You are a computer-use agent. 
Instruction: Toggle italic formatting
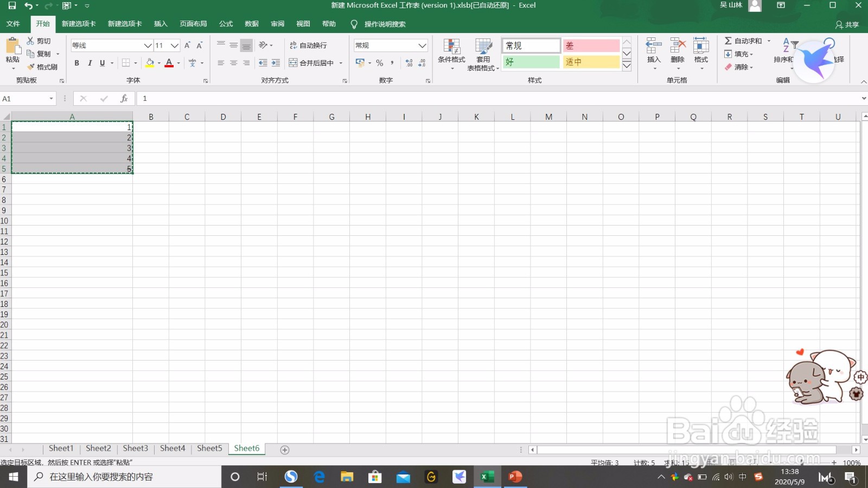click(x=90, y=63)
